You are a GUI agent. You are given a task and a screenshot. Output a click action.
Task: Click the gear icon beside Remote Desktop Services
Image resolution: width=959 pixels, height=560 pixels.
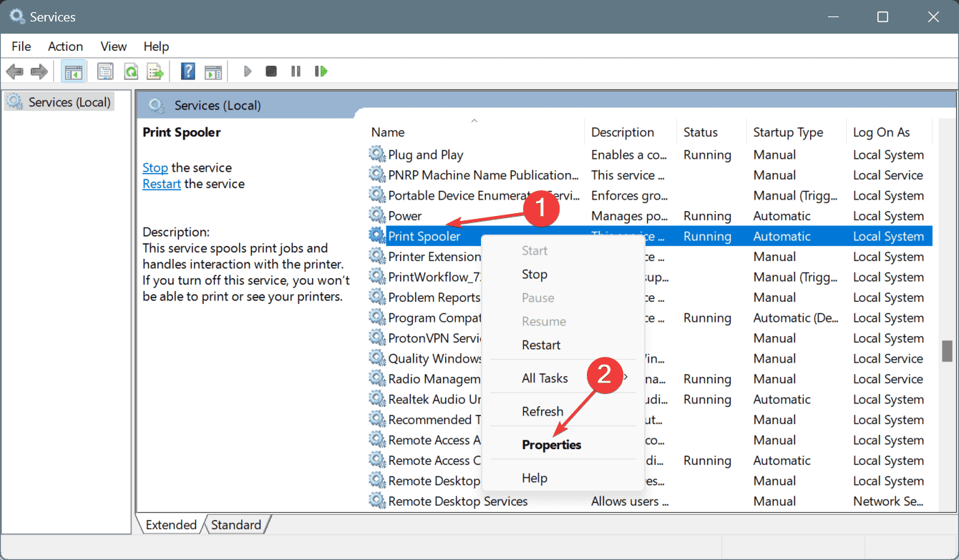click(x=376, y=501)
